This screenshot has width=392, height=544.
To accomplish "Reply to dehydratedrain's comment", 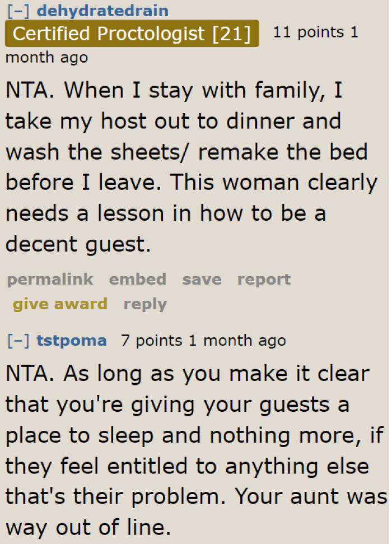I will click(145, 304).
